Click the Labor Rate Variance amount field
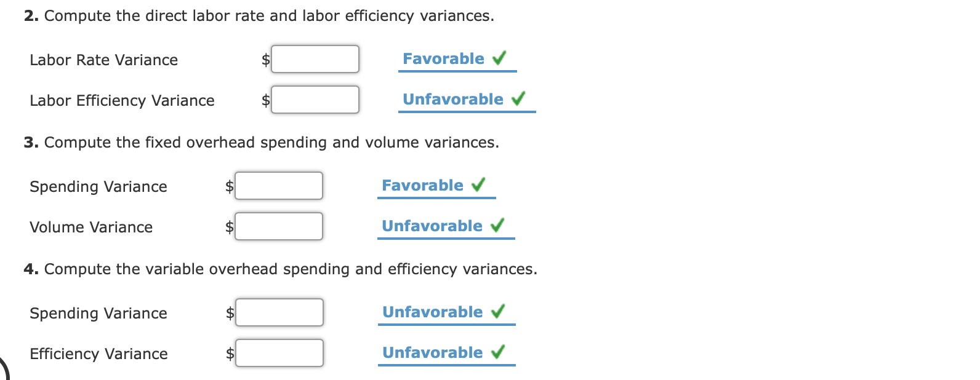Screen dimensions: 980x380 (315, 59)
